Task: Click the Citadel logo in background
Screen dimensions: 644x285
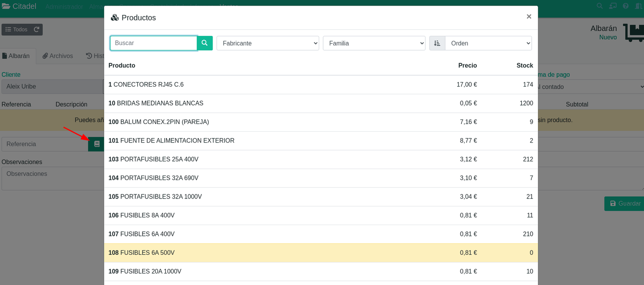Action: pyautogui.click(x=19, y=6)
